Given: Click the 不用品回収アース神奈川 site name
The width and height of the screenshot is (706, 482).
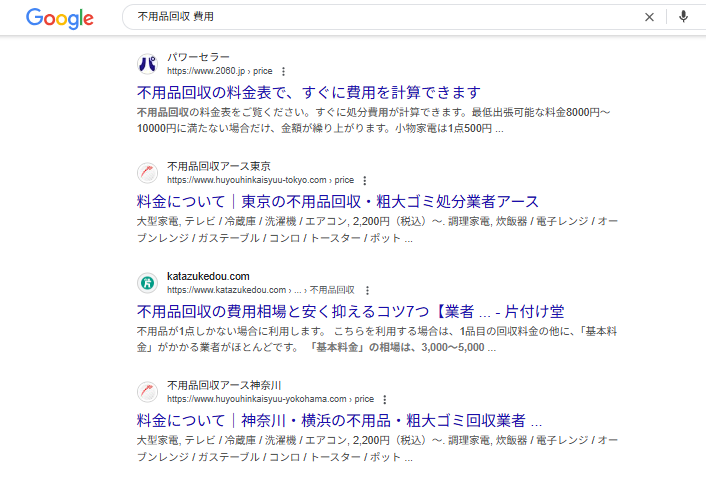Looking at the screenshot, I should click(224, 386).
